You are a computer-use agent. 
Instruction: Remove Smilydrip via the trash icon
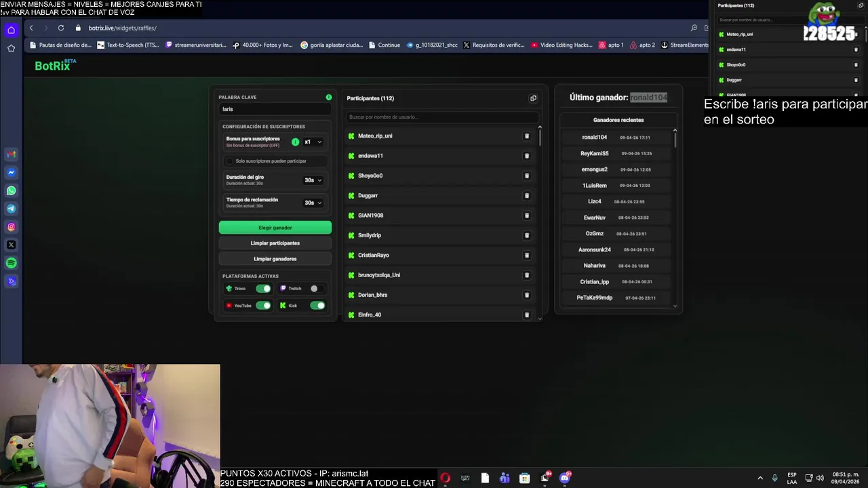click(x=526, y=235)
